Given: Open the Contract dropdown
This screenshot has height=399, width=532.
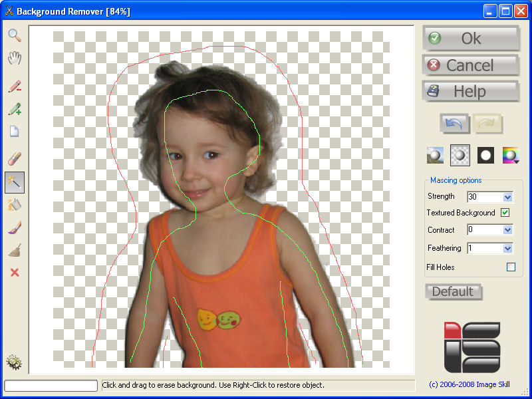Looking at the screenshot, I should 508,229.
